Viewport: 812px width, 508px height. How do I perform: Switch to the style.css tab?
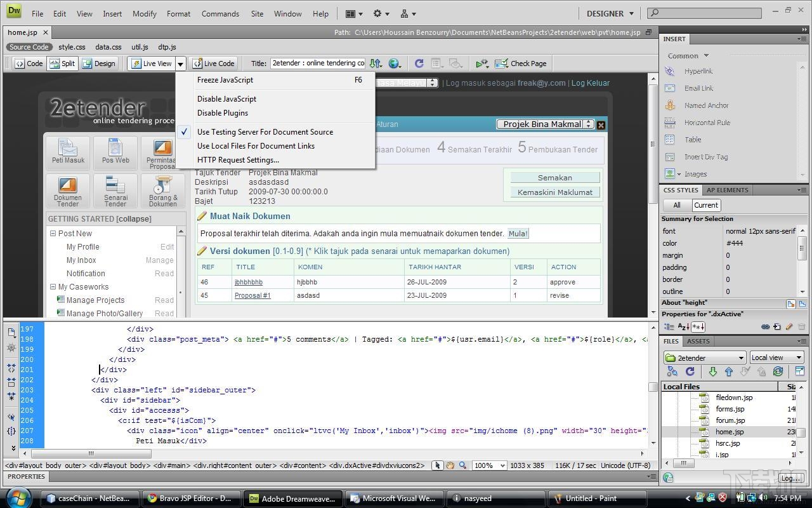click(72, 46)
